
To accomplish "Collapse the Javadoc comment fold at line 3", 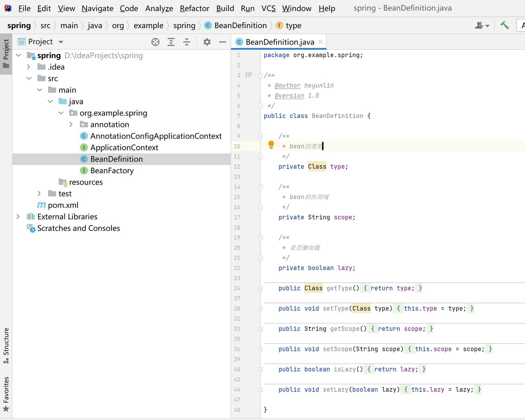I will tap(260, 75).
